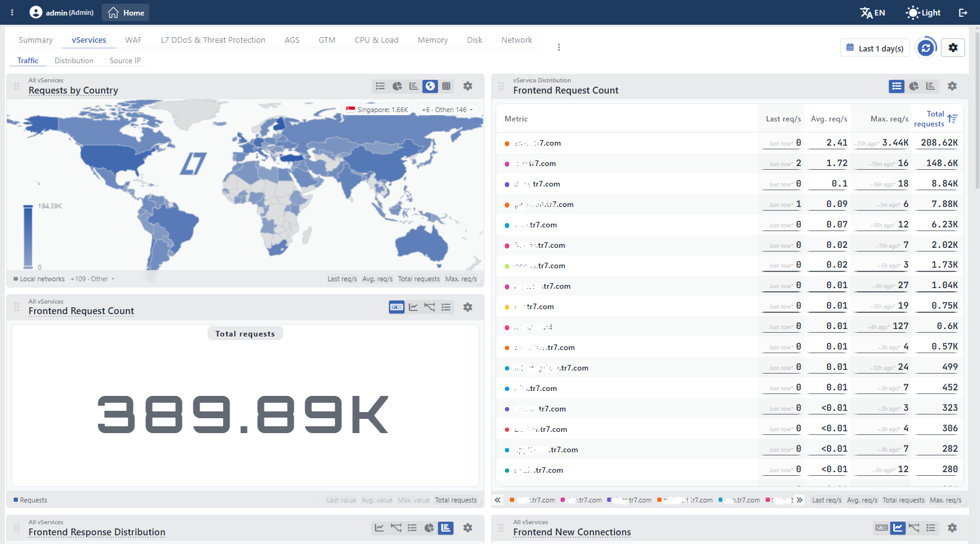This screenshot has width=980, height=544.
Task: Open the three-dot overflow menu beside tabs
Action: (559, 47)
